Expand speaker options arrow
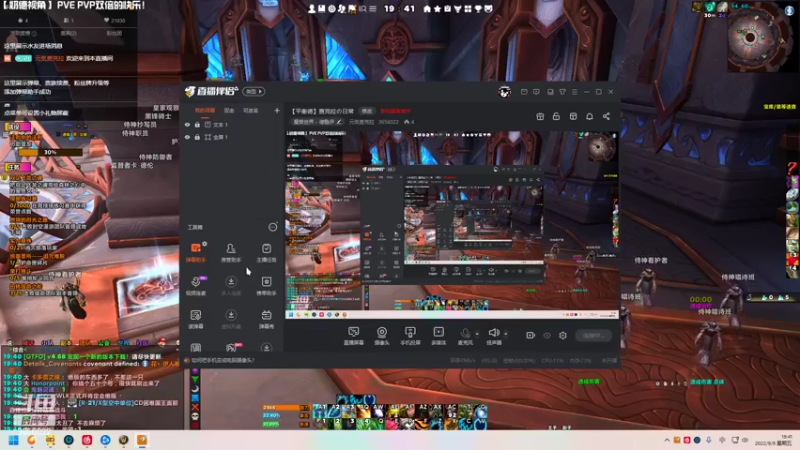The height and width of the screenshot is (450, 800). [506, 334]
